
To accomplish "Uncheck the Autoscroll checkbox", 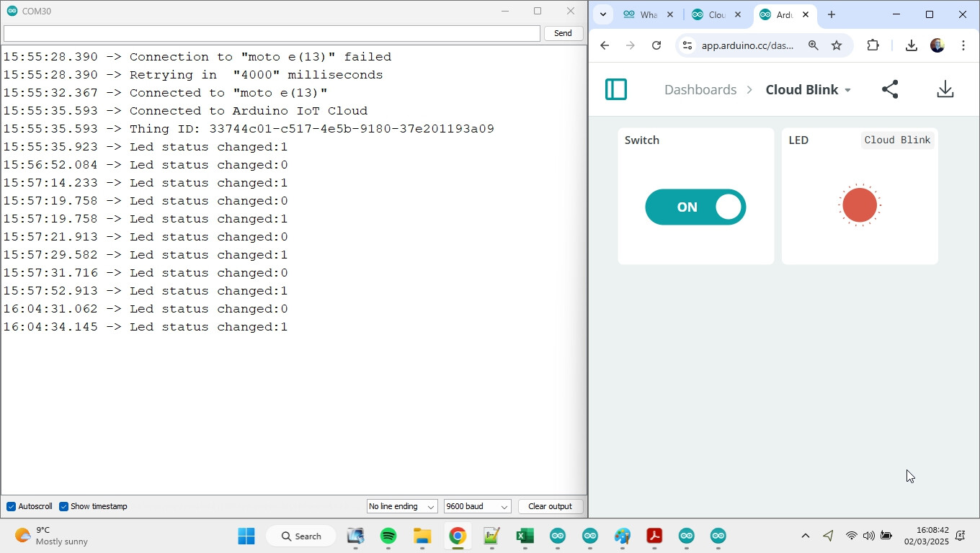I will pos(10,506).
